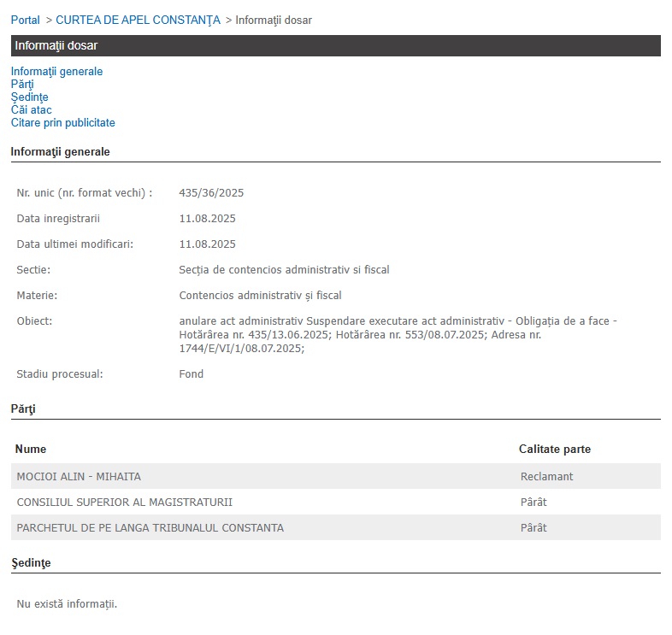Select the Data ultimei modificari value 11.08.2025
672x635 pixels.
[x=208, y=244]
